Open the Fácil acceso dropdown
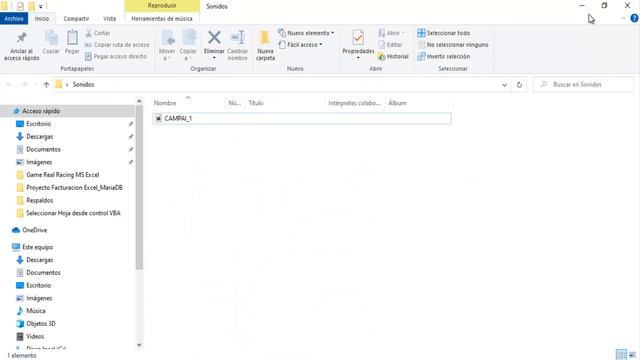This screenshot has width=640, height=360. coord(300,44)
